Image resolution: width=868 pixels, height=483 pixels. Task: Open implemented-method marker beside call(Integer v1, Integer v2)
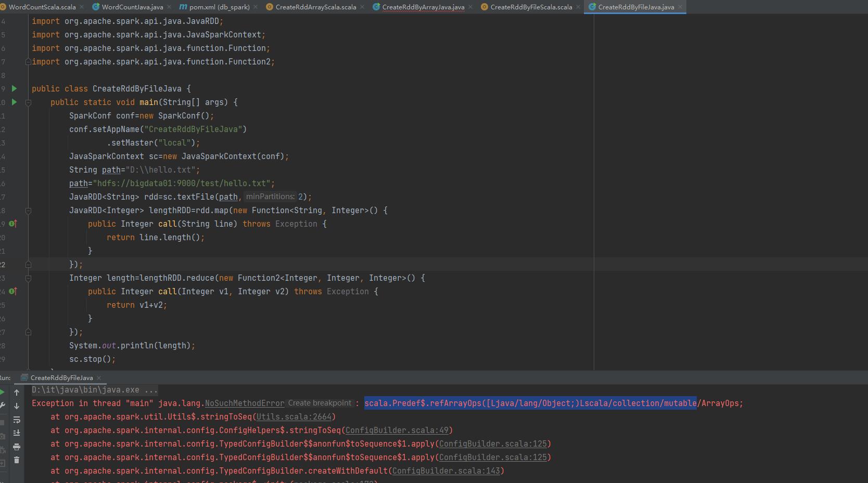click(x=13, y=291)
